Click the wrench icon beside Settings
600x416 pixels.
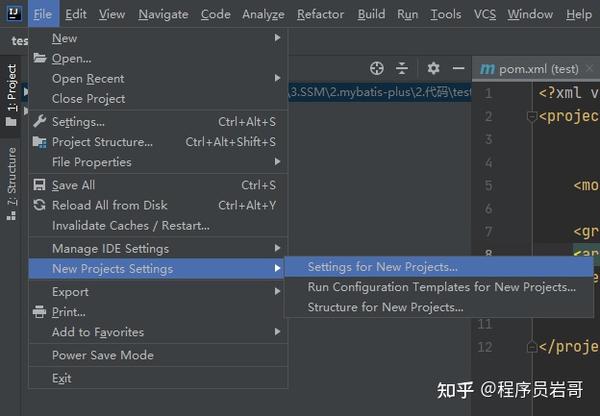click(x=39, y=121)
